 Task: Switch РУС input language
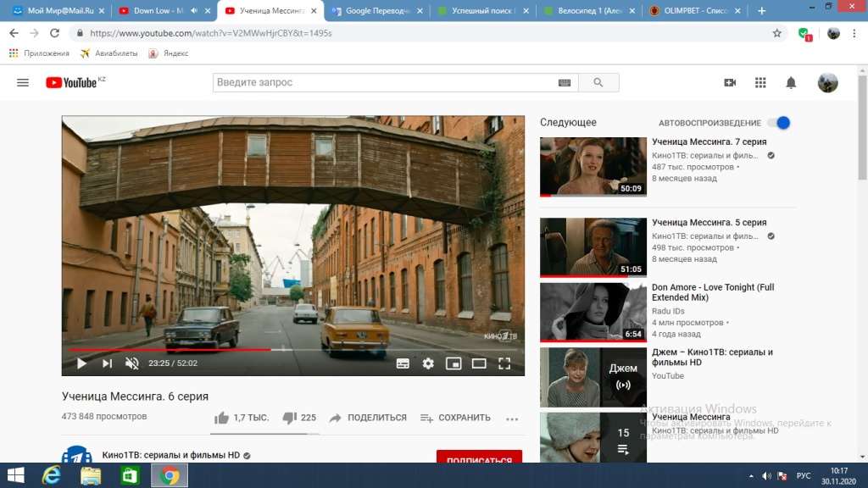804,476
